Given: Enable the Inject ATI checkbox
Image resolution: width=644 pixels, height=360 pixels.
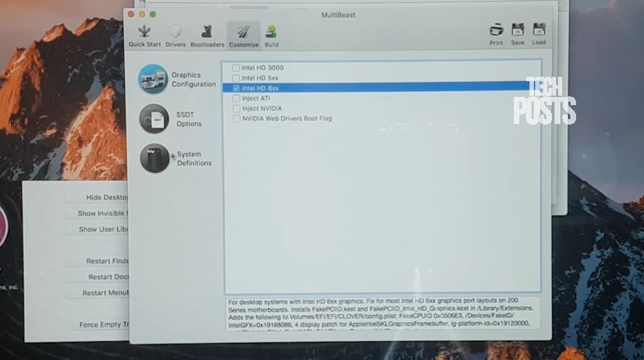Looking at the screenshot, I should click(x=236, y=98).
